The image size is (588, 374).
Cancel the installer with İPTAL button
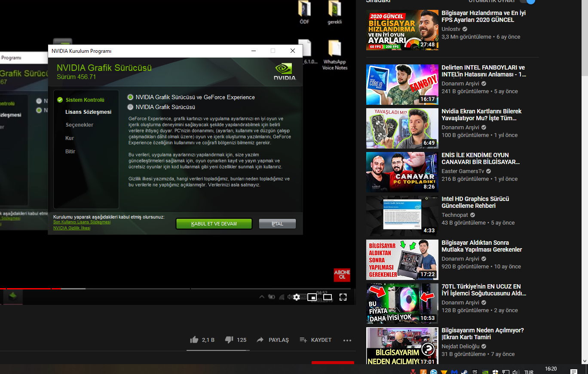[x=277, y=224]
